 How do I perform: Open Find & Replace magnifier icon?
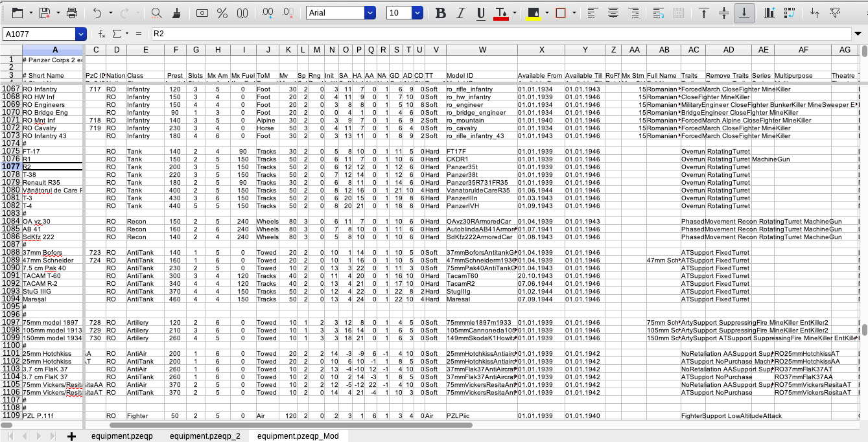(x=156, y=13)
